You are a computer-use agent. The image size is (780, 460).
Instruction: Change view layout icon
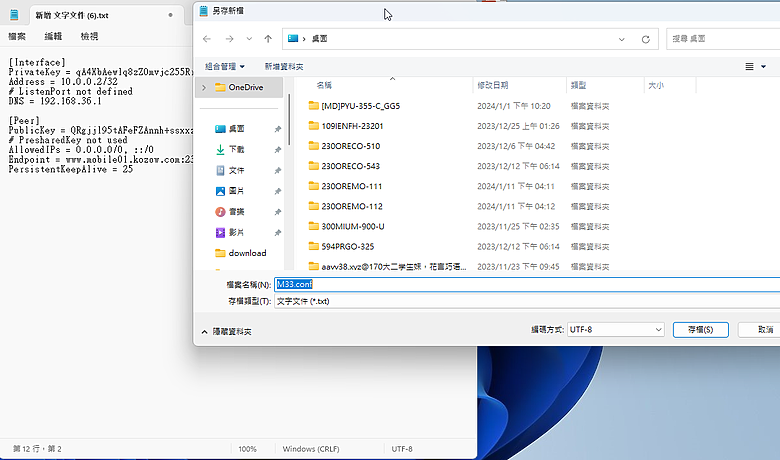(x=749, y=66)
